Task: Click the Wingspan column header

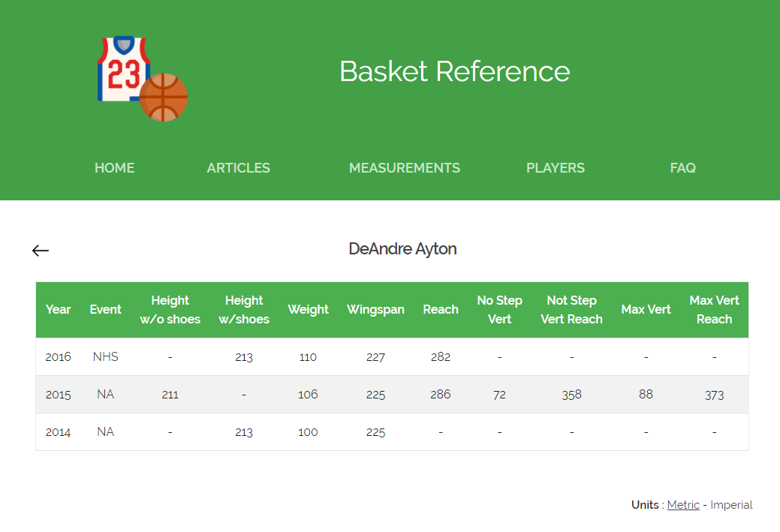Action: point(375,309)
